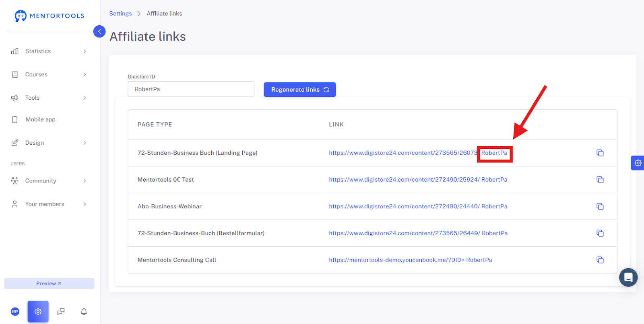
Task: Expand the Courses menu chevron
Action: 85,74
